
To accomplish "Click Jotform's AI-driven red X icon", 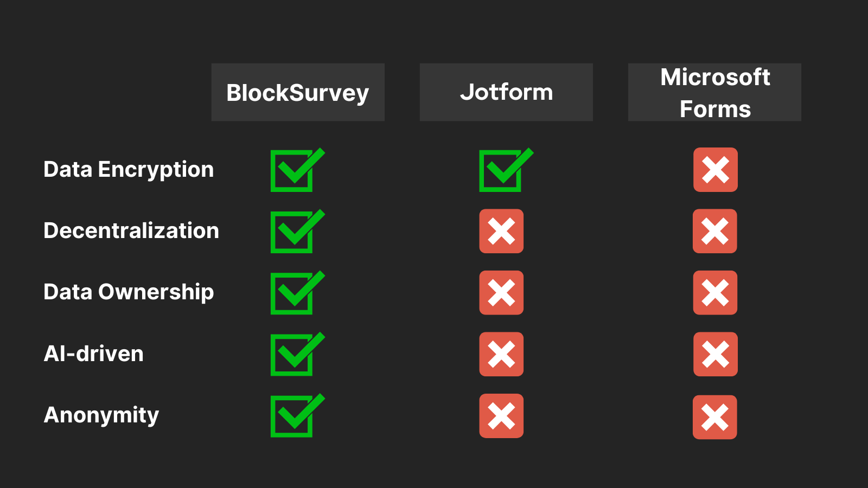I will [501, 354].
